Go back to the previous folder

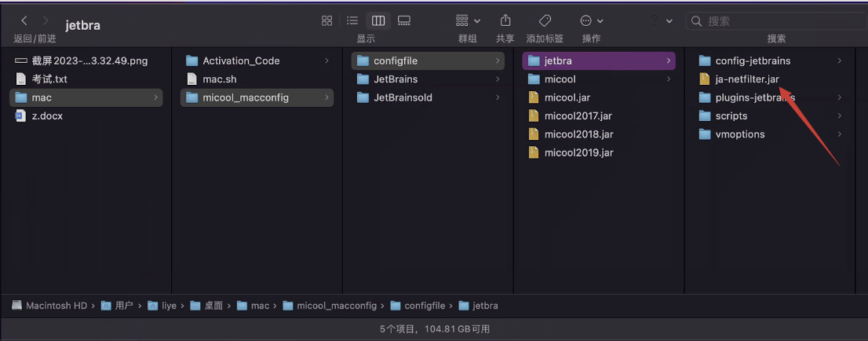coord(24,20)
